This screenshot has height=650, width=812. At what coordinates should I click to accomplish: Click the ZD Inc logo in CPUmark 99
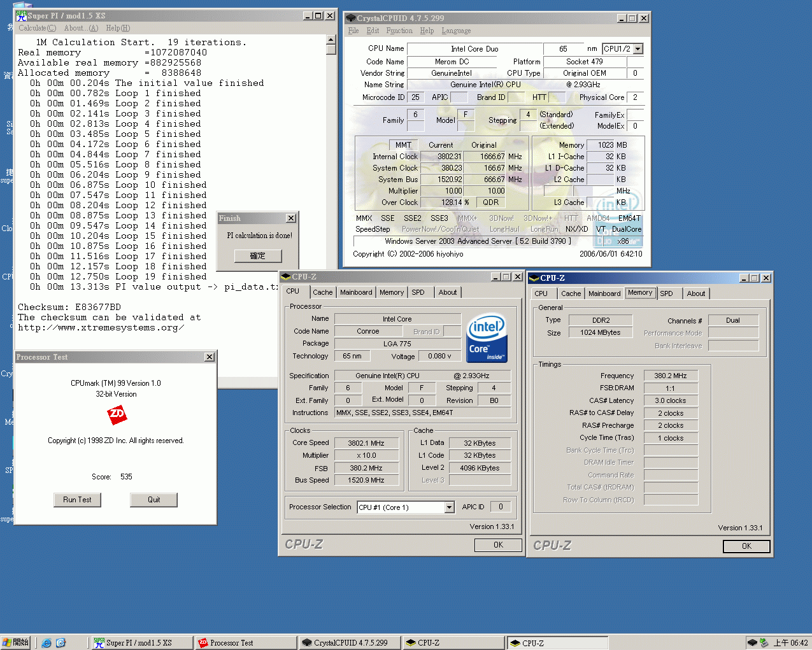[117, 414]
